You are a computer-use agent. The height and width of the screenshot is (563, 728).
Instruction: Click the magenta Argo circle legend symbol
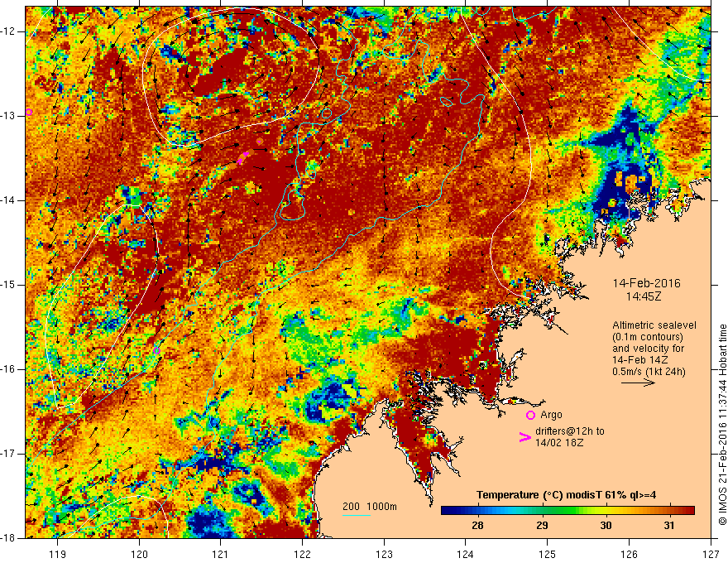pyautogui.click(x=530, y=416)
